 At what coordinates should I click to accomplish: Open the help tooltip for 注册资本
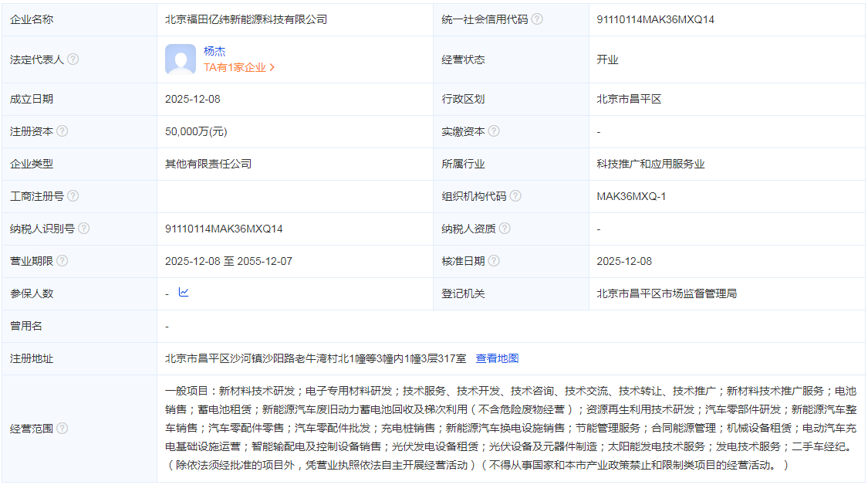click(62, 131)
